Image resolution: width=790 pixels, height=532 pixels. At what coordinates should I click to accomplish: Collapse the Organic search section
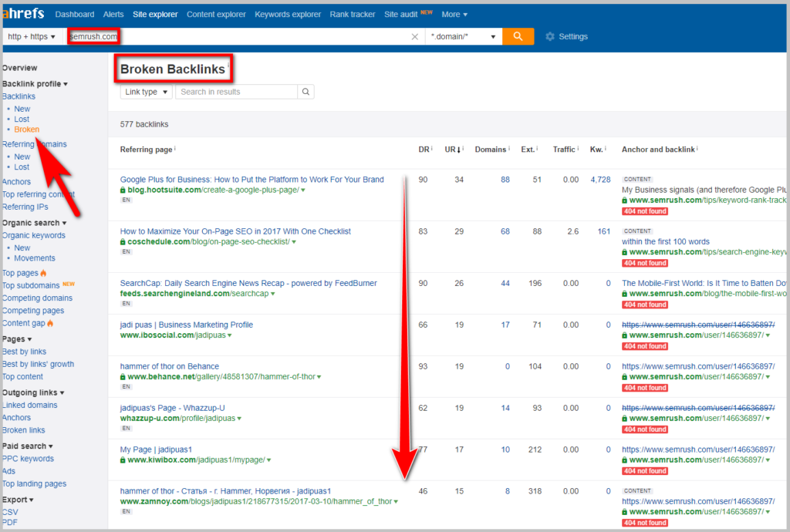point(34,223)
